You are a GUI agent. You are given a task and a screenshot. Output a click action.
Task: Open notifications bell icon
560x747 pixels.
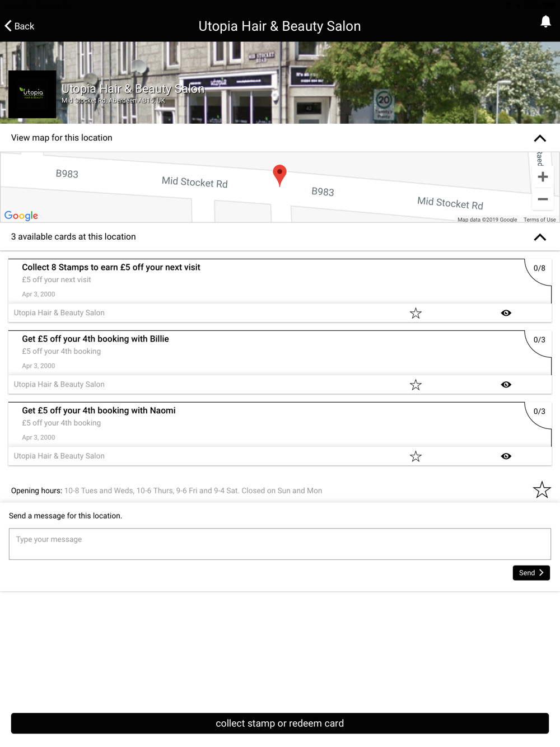545,21
